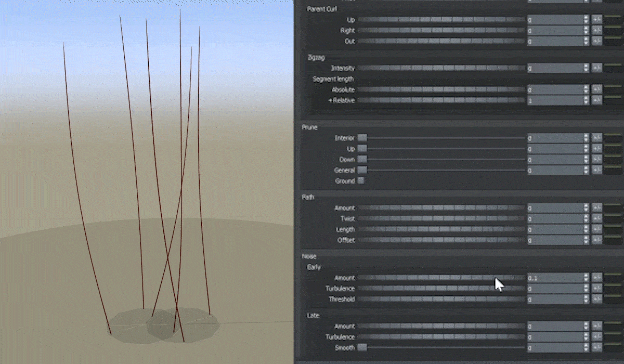Click the Parent Curl Right slider
Screen dimensions: 624x364
441,30
